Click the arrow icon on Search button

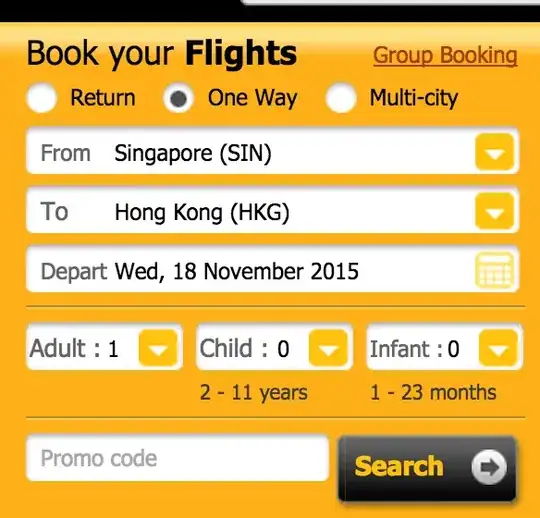click(489, 467)
